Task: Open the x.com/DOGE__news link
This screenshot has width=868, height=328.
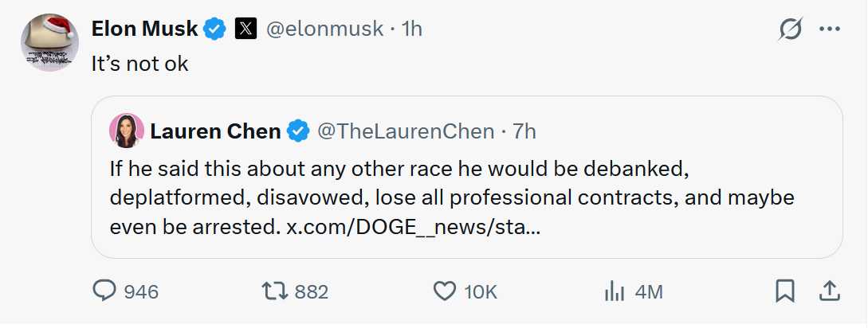Action: coord(414,228)
